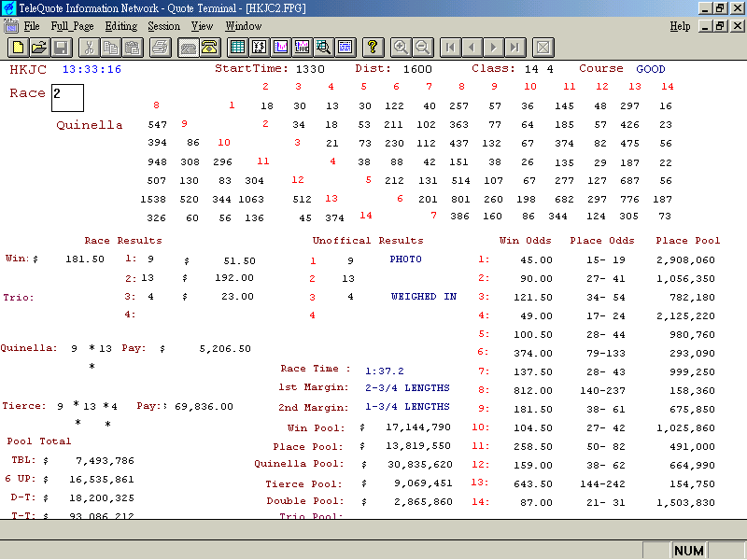Click the 6 UP total 16,535,861
The width and height of the screenshot is (747, 560).
click(x=102, y=480)
